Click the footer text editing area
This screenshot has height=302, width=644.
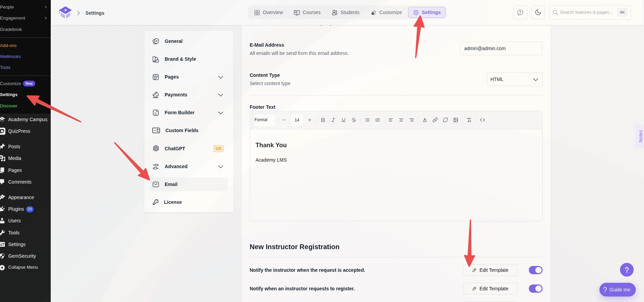point(396,175)
